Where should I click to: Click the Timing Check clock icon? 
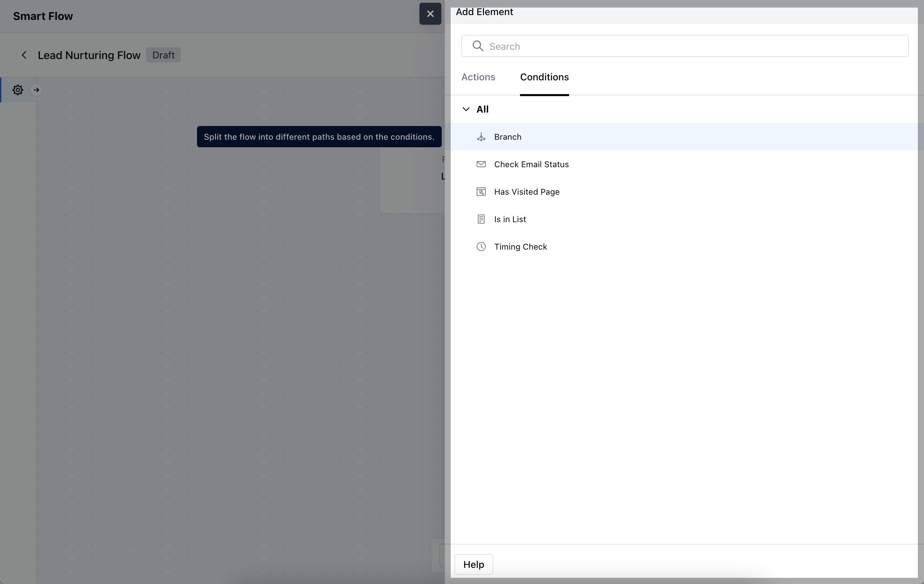481,247
